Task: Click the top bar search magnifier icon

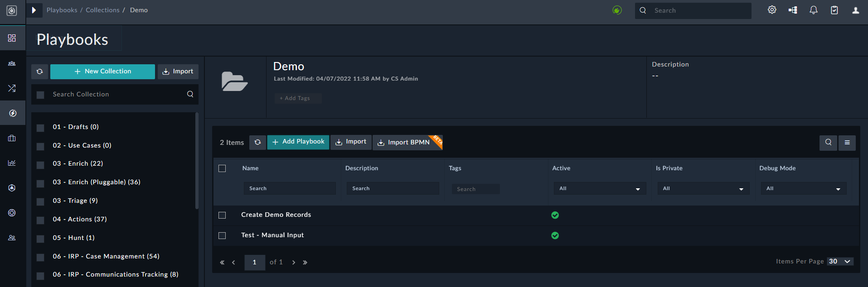Action: pyautogui.click(x=643, y=10)
